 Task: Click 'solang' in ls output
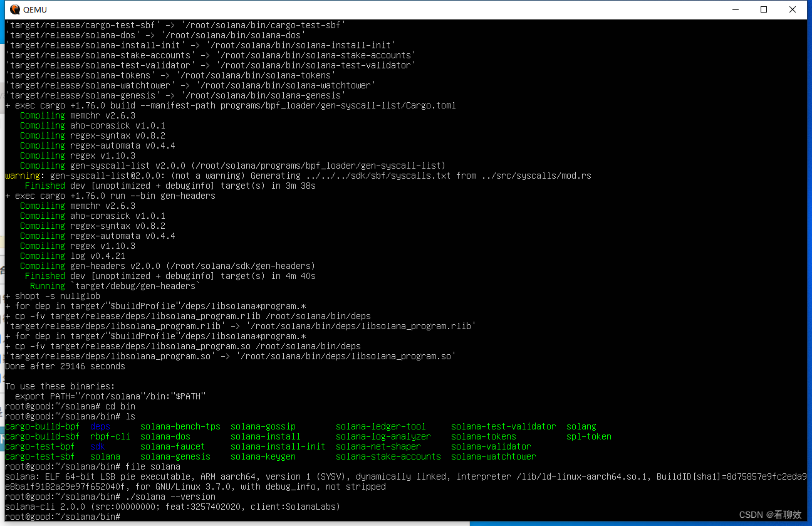(x=581, y=426)
